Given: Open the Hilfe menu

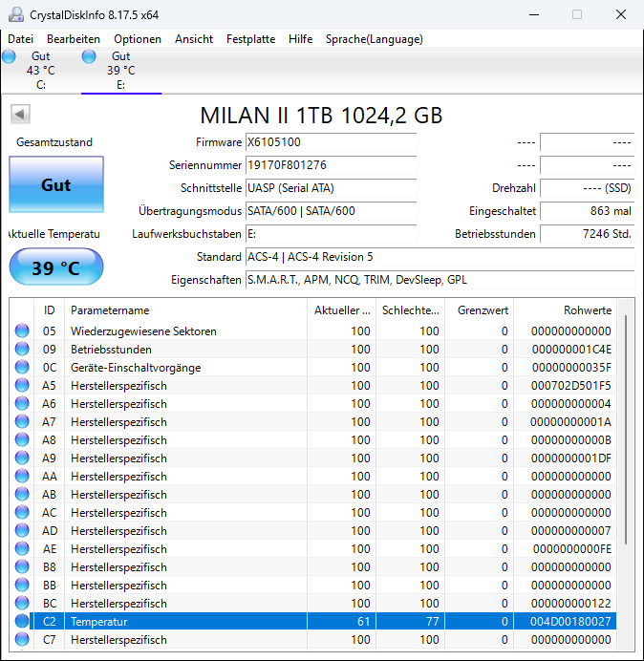Looking at the screenshot, I should [x=300, y=39].
